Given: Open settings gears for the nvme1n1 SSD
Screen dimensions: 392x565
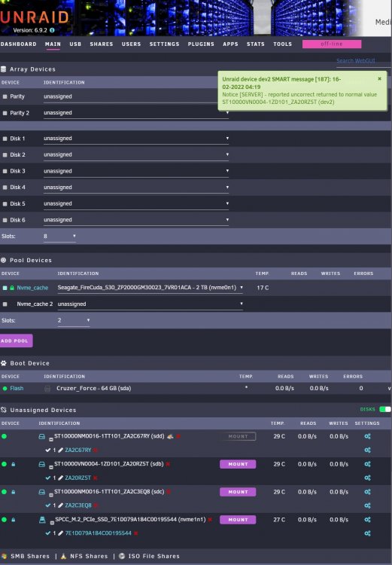Looking at the screenshot, I should pos(367,520).
